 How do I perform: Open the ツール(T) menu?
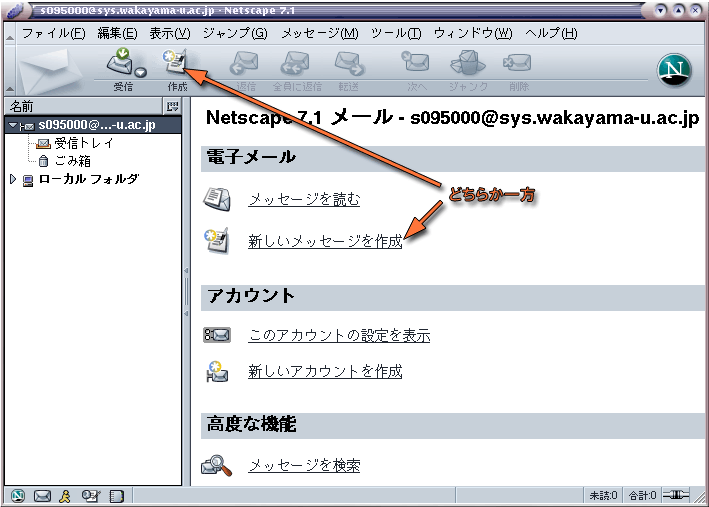[396, 33]
